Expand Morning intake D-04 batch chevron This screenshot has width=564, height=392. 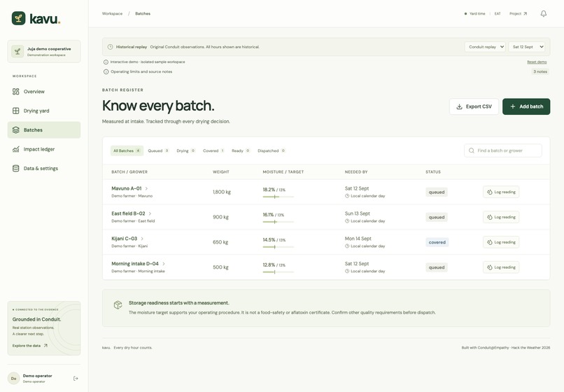164,264
